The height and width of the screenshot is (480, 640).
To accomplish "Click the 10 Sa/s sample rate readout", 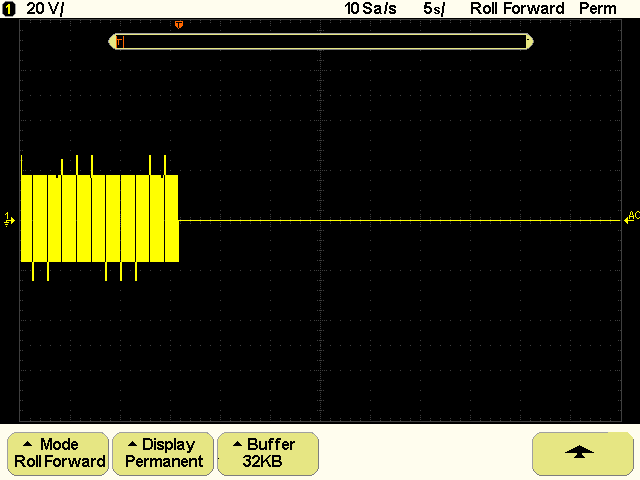I will [370, 9].
